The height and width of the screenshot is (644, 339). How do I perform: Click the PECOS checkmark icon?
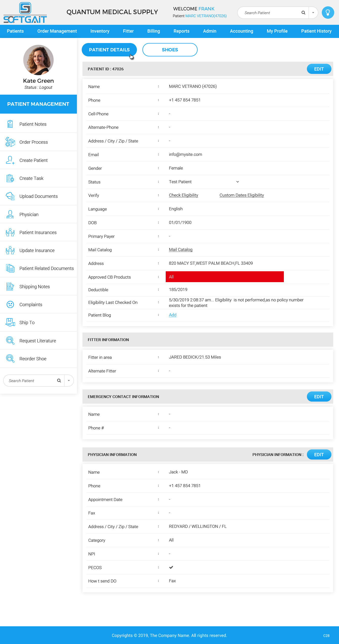coord(171,567)
